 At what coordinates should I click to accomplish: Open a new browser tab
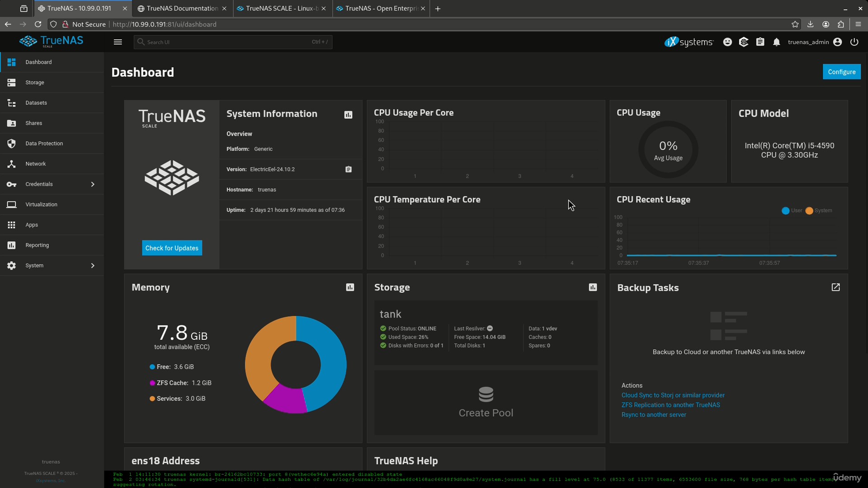pos(438,8)
